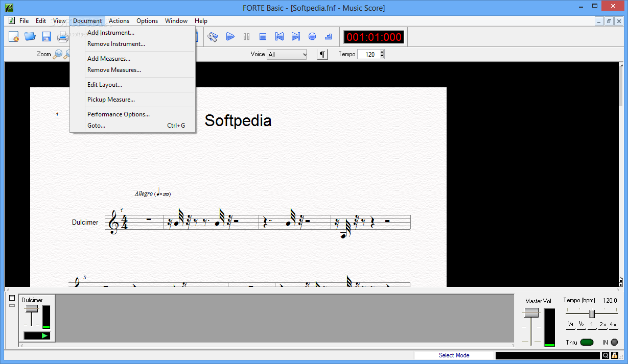Save the score with the floppy disk icon
The height and width of the screenshot is (364, 628).
pyautogui.click(x=46, y=36)
